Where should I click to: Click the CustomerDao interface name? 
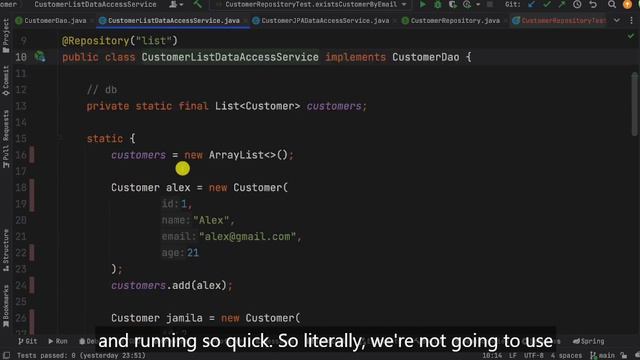(426, 57)
